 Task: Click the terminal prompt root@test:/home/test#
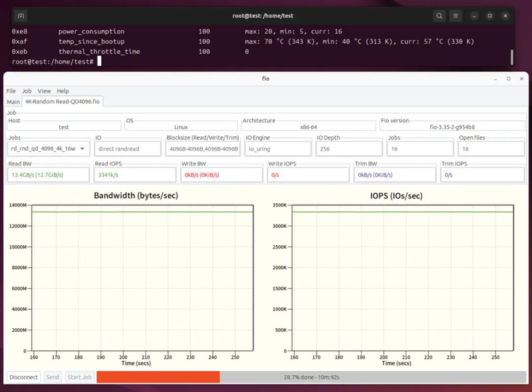pyautogui.click(x=53, y=61)
